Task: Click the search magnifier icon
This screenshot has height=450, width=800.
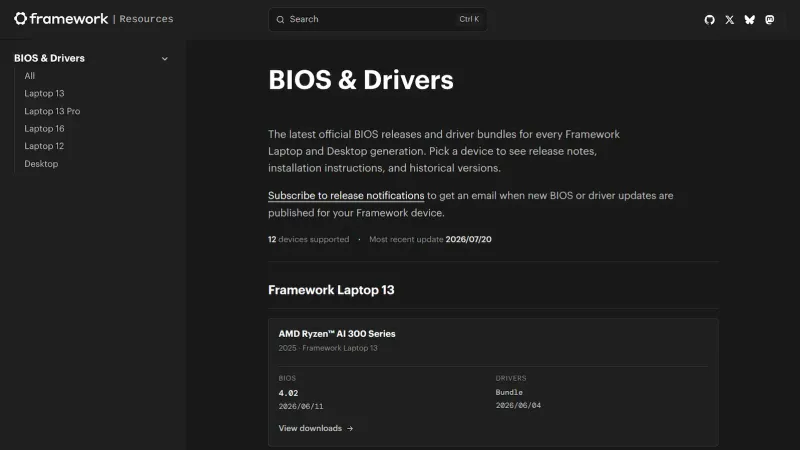Action: click(x=280, y=19)
